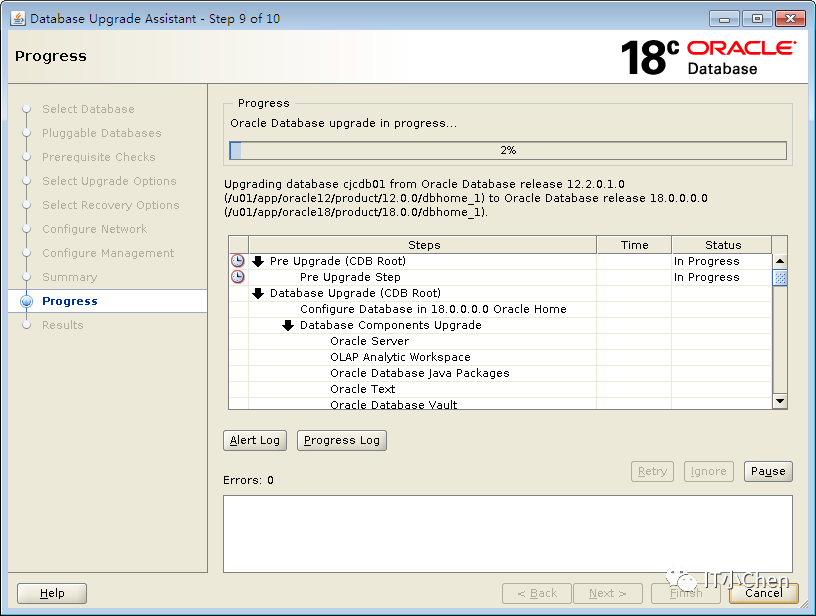Click the Java icon in the title bar
The image size is (816, 616).
pos(18,19)
